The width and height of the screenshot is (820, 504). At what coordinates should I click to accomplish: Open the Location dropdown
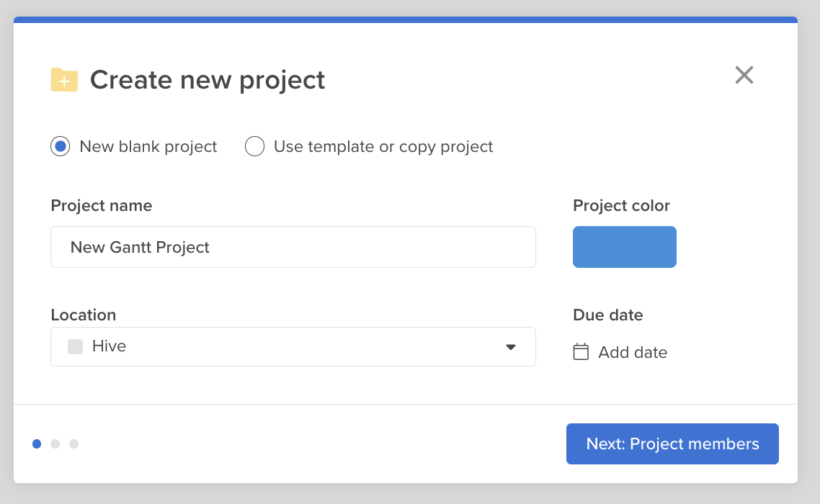pos(293,346)
